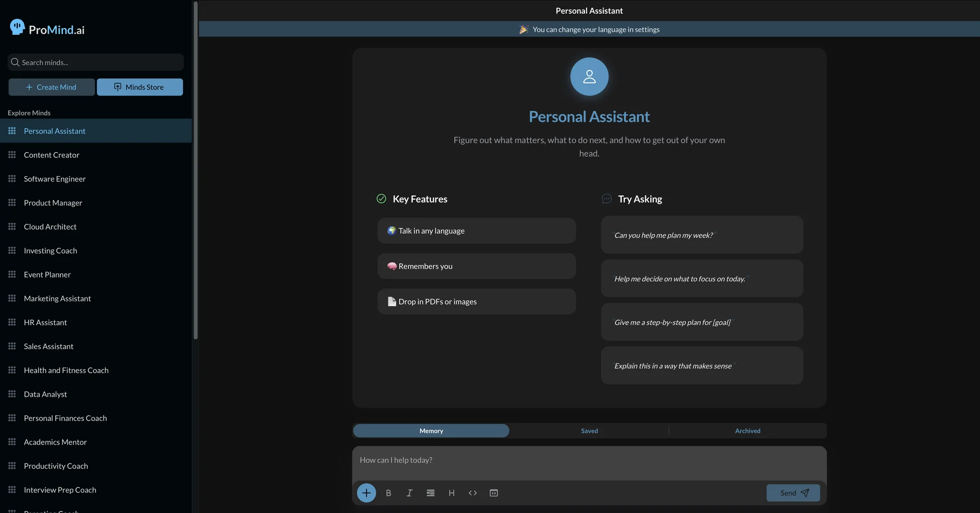Screen dimensions: 980x513
Task: Open the Software Engineer mind
Action: click(96, 179)
